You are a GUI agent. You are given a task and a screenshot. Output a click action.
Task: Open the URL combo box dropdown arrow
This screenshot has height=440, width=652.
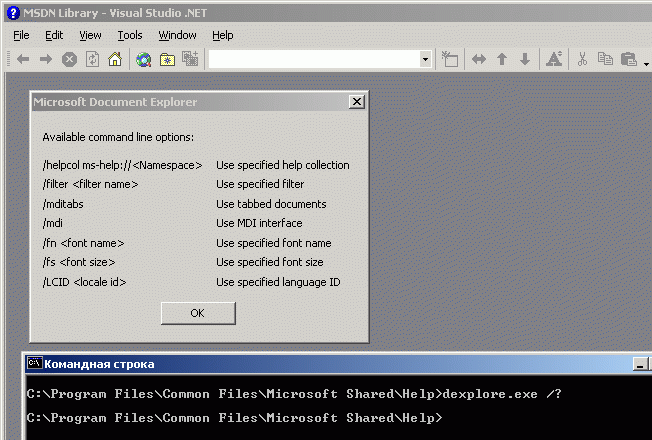(x=425, y=59)
